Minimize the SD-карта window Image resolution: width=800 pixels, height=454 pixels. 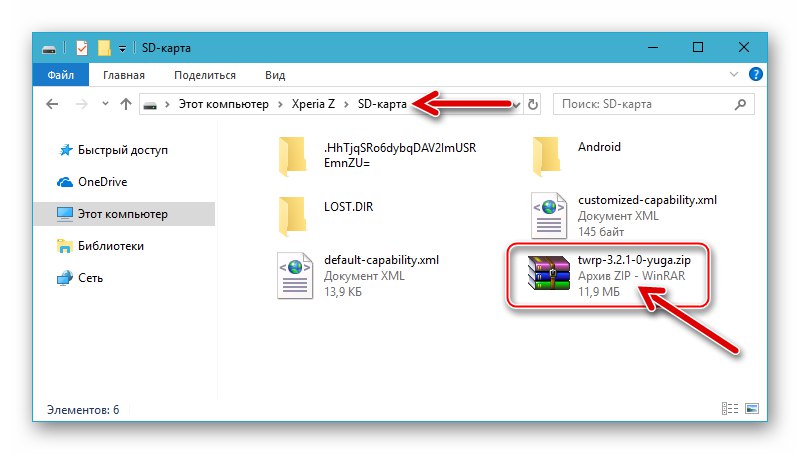[653, 47]
